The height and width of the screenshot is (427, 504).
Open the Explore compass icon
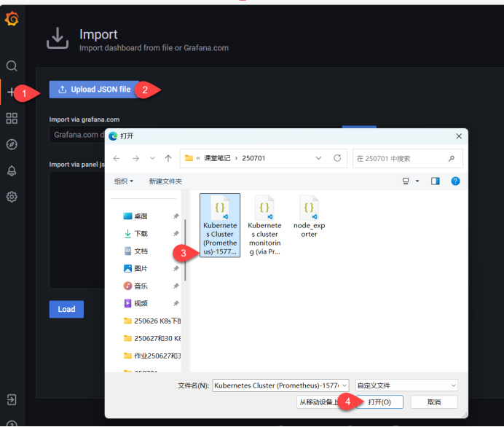(12, 144)
